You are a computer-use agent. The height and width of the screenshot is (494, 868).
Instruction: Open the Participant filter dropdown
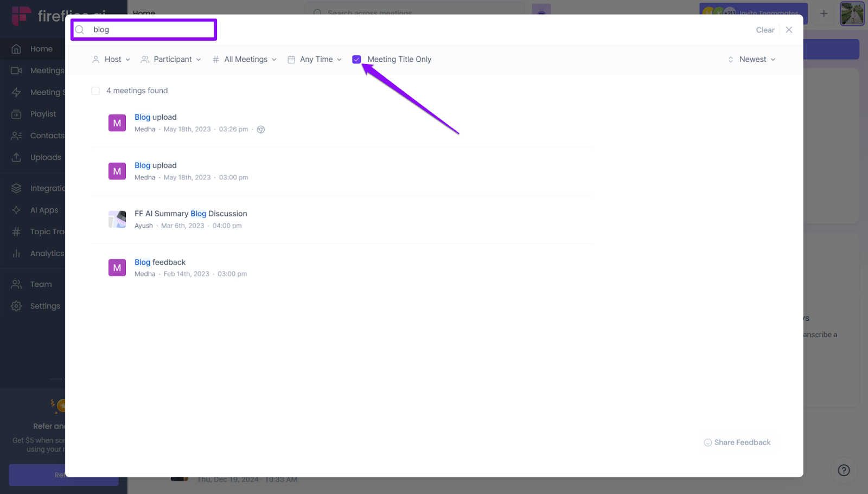171,59
